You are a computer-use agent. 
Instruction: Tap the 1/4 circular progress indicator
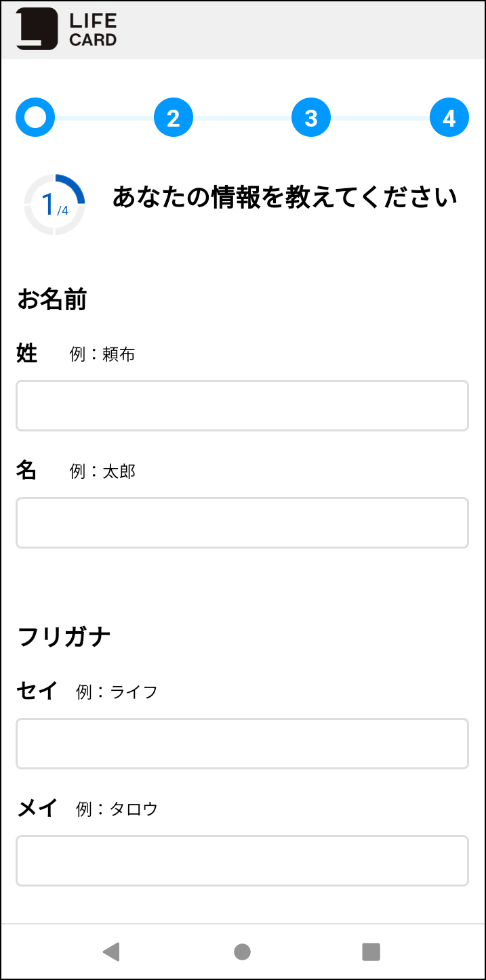point(55,204)
